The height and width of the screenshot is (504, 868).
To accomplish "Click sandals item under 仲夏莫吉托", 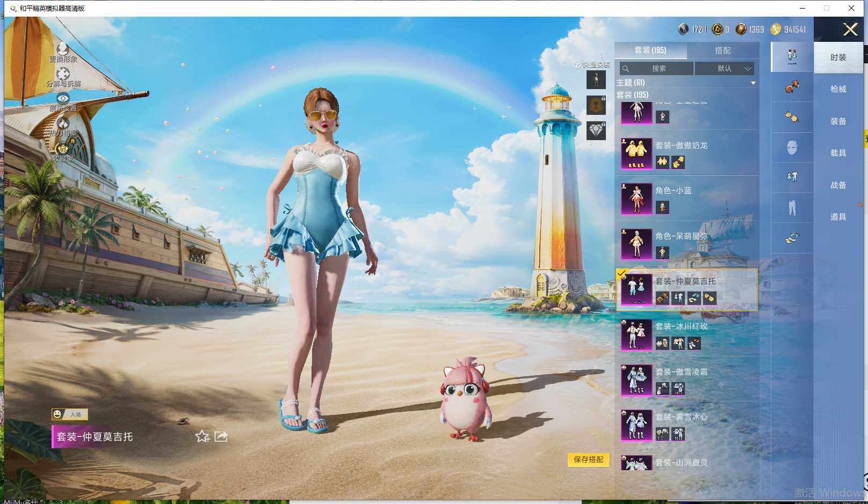I will pyautogui.click(x=694, y=298).
